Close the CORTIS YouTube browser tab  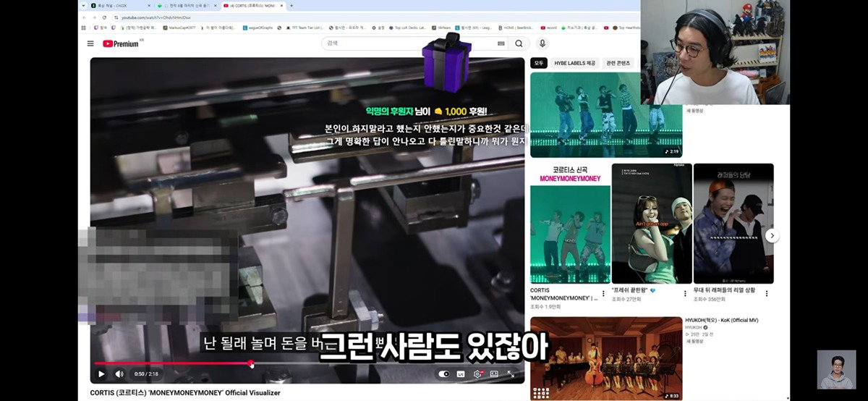(281, 5)
